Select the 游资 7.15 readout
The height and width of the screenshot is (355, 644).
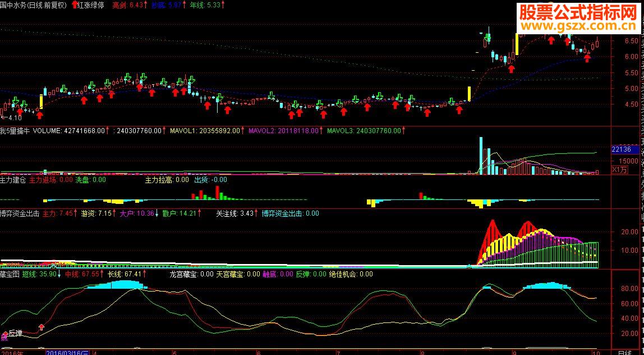[99, 213]
